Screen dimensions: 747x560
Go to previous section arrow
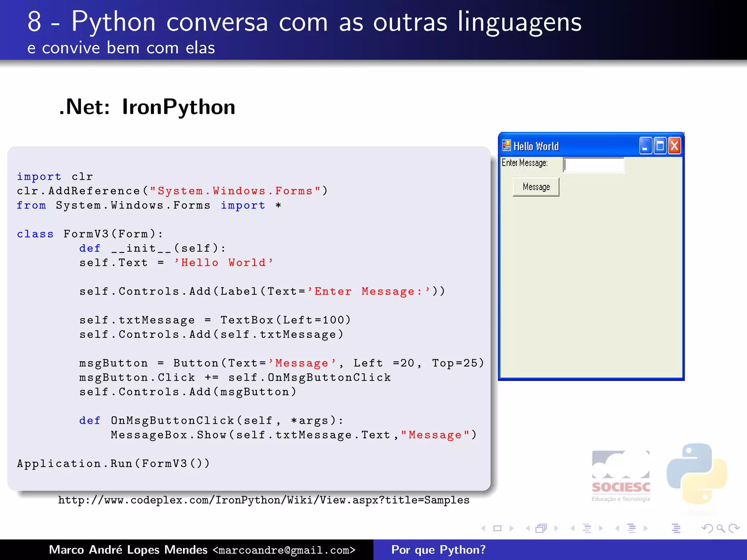pyautogui.click(x=617, y=528)
